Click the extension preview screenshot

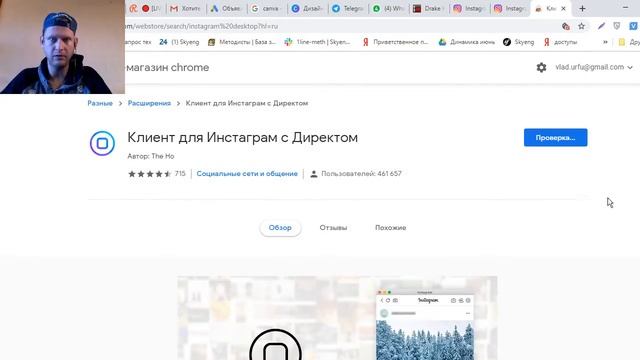click(338, 318)
